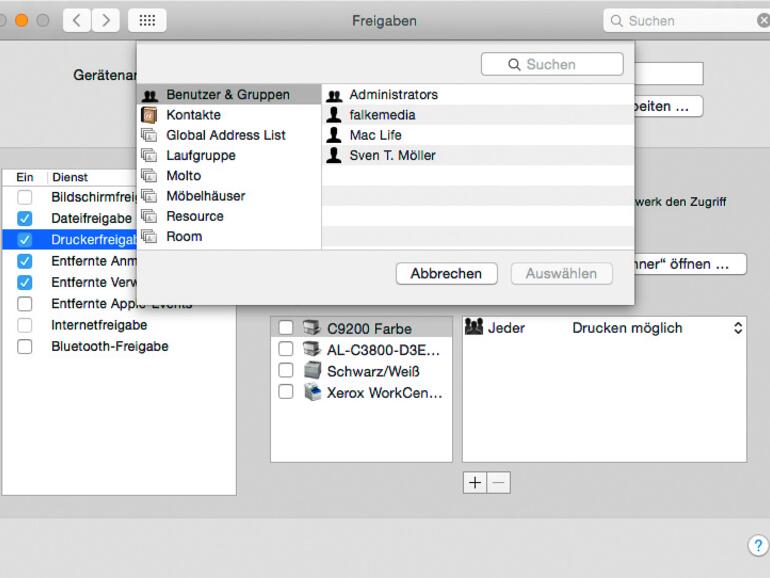Select the Internetfreigabe service row
Screen dimensions: 770x578
[119, 325]
